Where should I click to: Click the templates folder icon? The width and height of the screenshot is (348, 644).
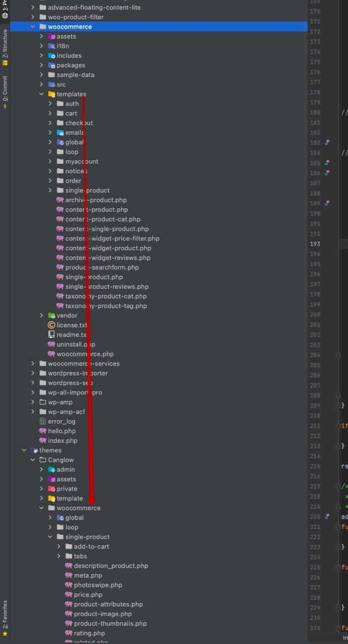click(x=51, y=94)
